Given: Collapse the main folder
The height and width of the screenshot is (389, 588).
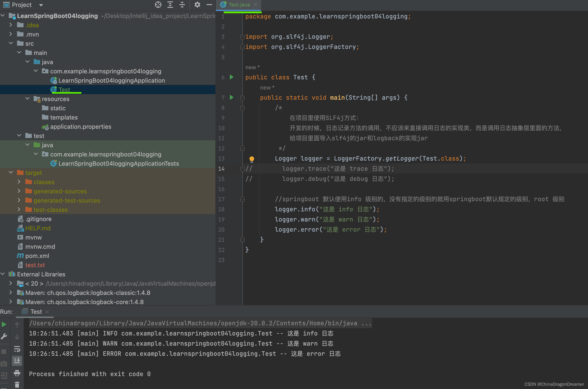Looking at the screenshot, I should point(19,52).
